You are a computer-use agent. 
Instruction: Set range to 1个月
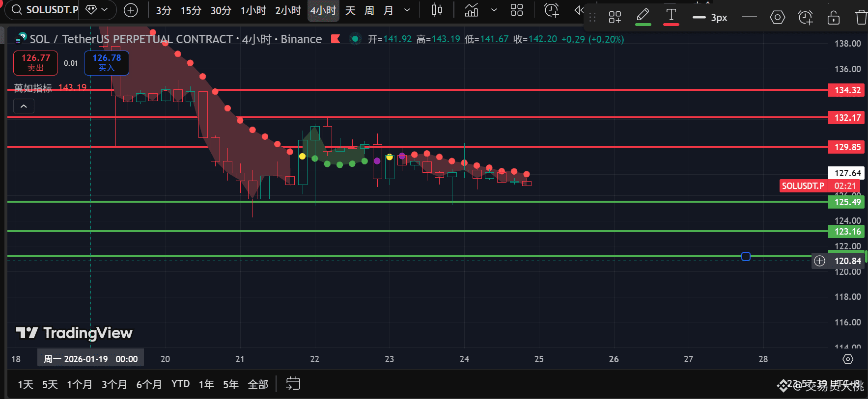click(x=80, y=384)
